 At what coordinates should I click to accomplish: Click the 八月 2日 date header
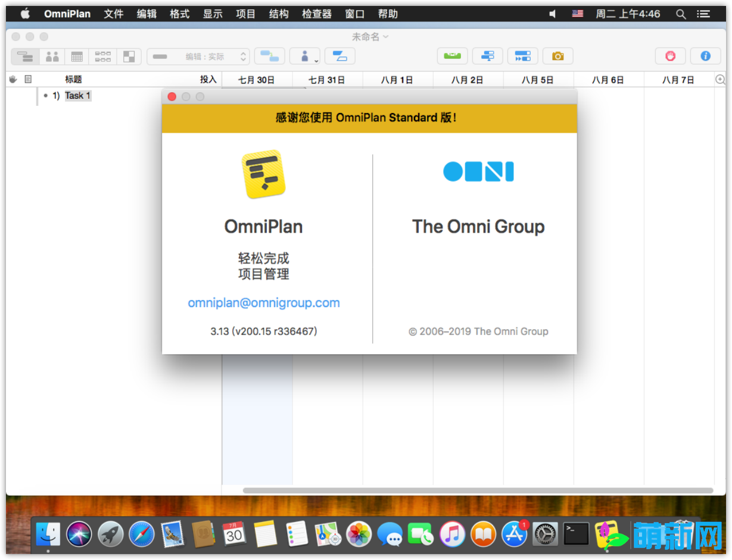pyautogui.click(x=468, y=80)
